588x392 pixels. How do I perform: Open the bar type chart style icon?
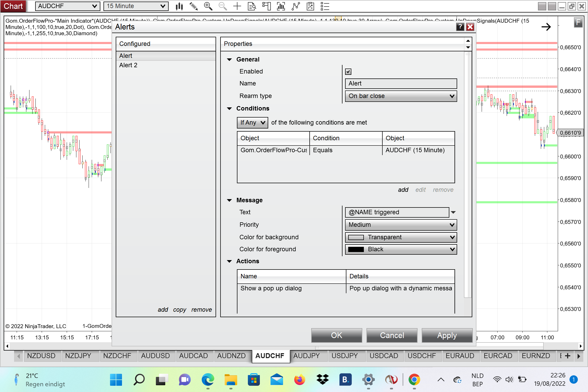tap(179, 6)
